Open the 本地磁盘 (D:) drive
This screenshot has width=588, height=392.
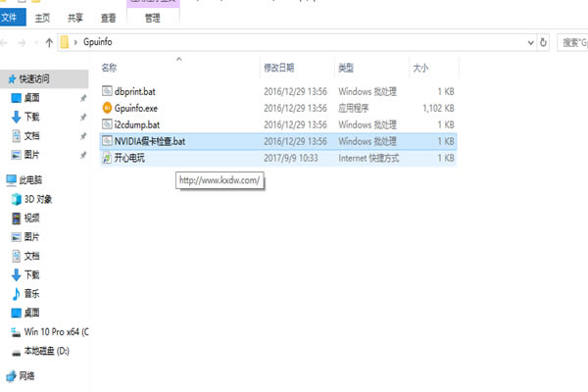[46, 351]
